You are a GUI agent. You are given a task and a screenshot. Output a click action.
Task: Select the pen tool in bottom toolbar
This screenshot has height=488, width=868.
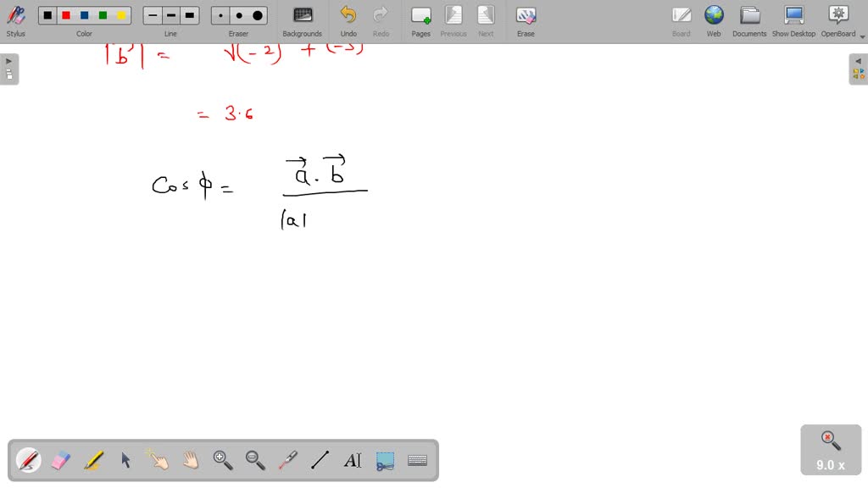coord(28,460)
